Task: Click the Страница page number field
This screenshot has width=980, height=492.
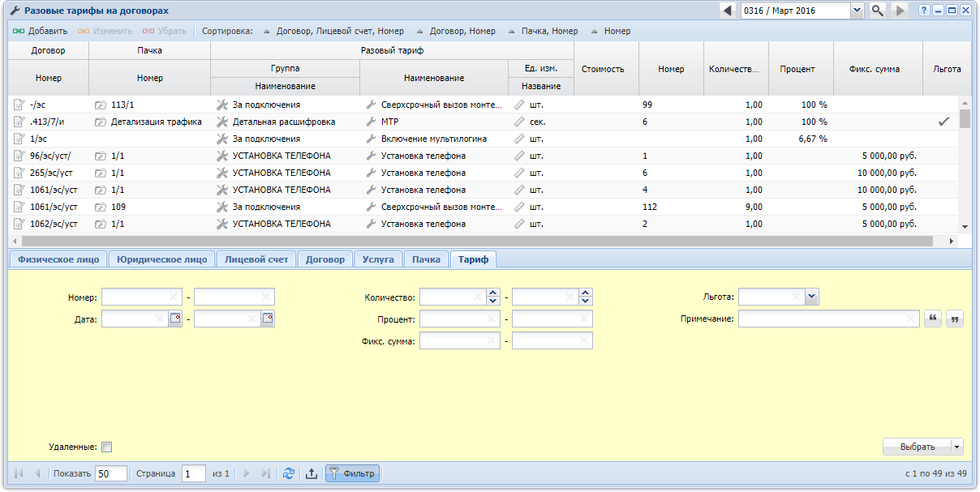Action: [x=194, y=473]
